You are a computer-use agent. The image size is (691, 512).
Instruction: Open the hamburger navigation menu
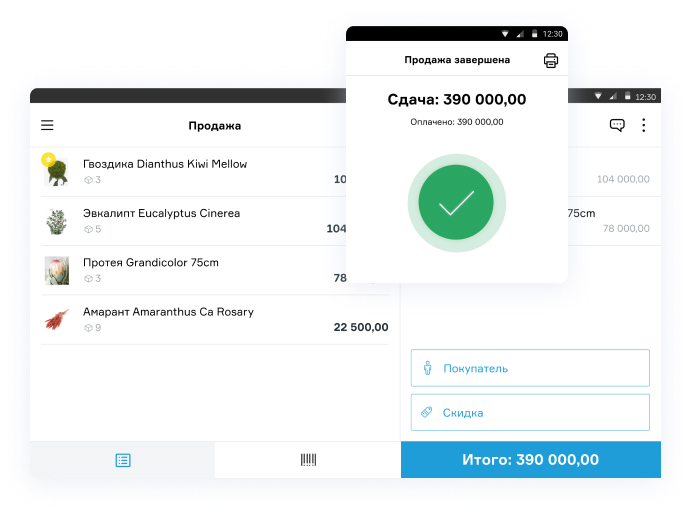pyautogui.click(x=47, y=125)
